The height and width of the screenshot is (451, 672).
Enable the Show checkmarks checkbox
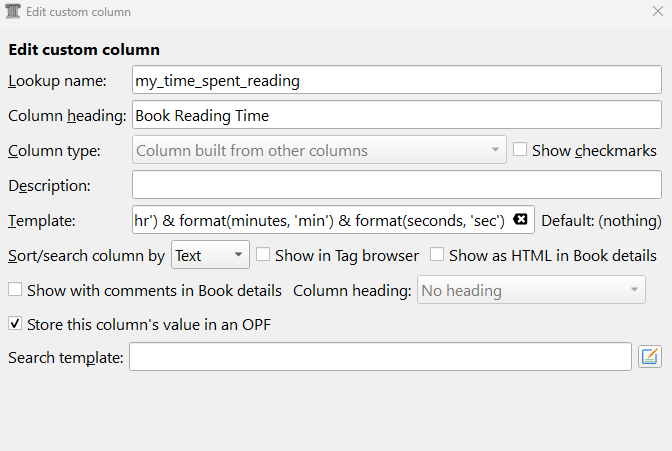point(520,150)
